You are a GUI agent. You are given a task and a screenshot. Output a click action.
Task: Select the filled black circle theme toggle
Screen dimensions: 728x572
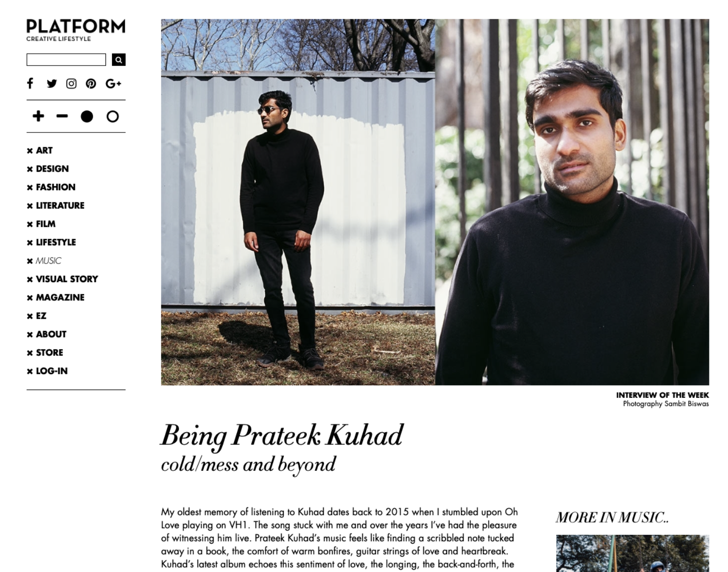tap(87, 116)
